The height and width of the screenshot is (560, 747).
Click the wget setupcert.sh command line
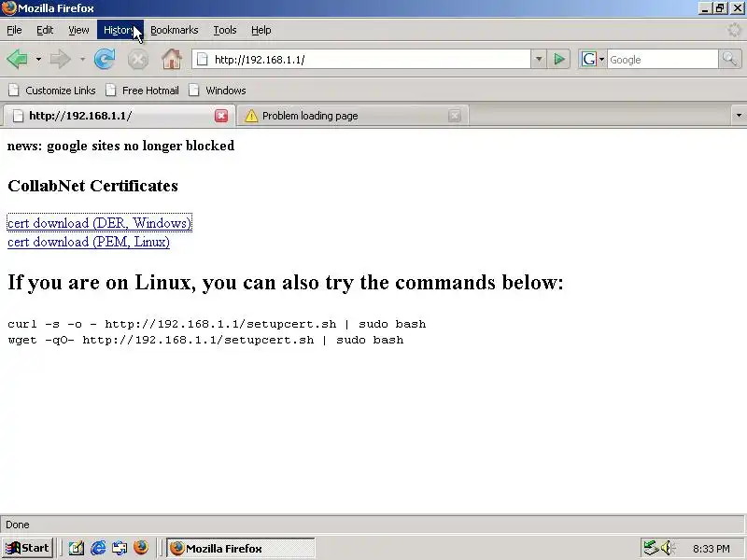205,340
